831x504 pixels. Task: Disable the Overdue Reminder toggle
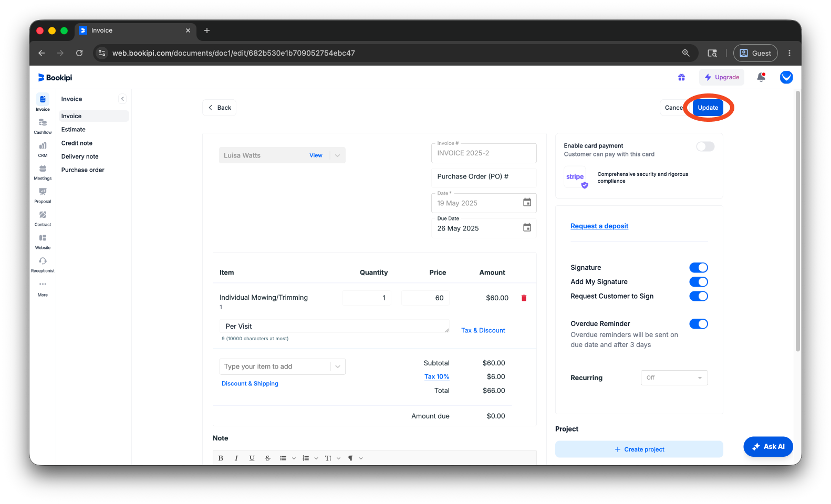[x=699, y=324]
